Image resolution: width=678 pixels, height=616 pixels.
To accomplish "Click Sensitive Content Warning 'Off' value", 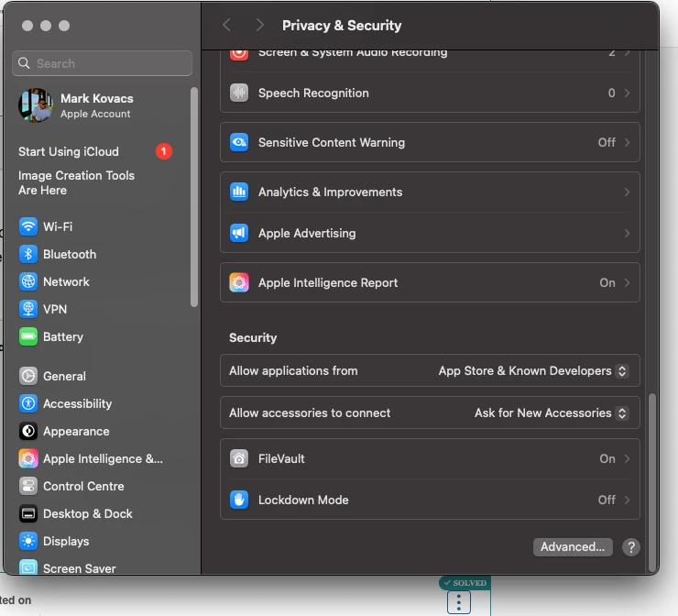I will point(607,142).
